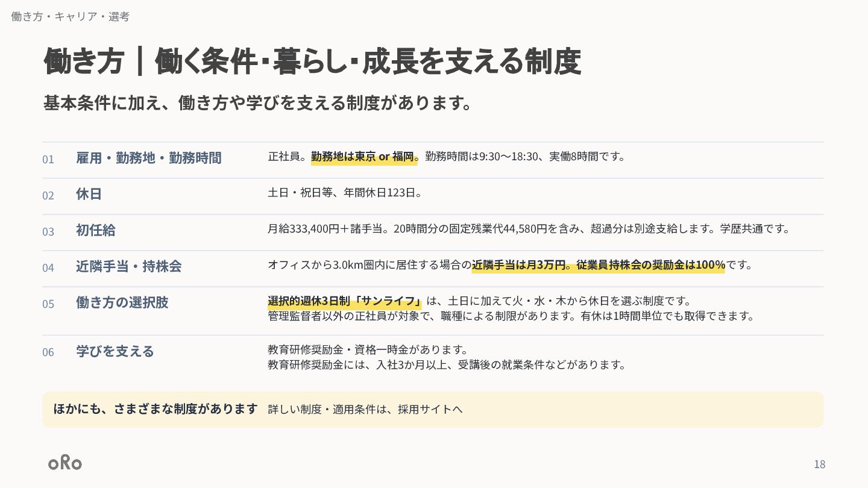
Task: Click the breadcrumb 働き方・キャリア・選考
Action: click(70, 16)
